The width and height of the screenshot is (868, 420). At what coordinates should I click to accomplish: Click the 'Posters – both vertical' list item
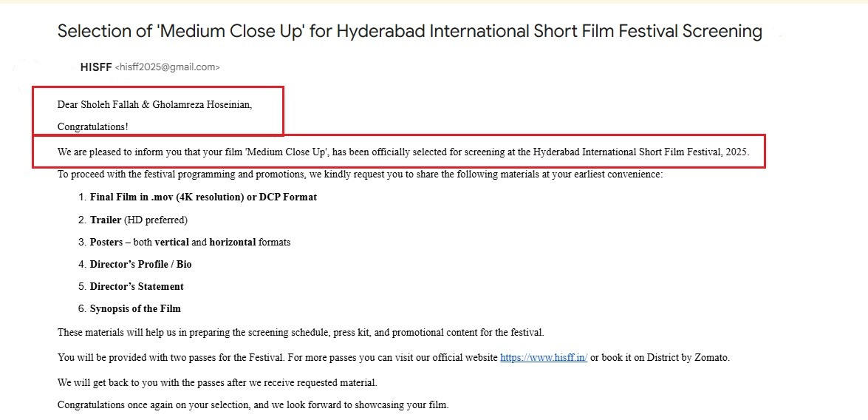pos(190,242)
